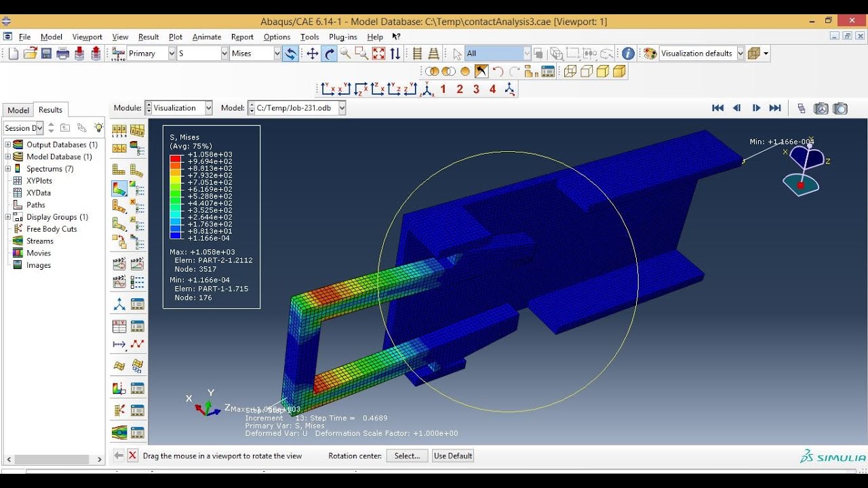Open the Stream toolbox icon
Screen dimensions: 868x488
pyautogui.click(x=119, y=432)
